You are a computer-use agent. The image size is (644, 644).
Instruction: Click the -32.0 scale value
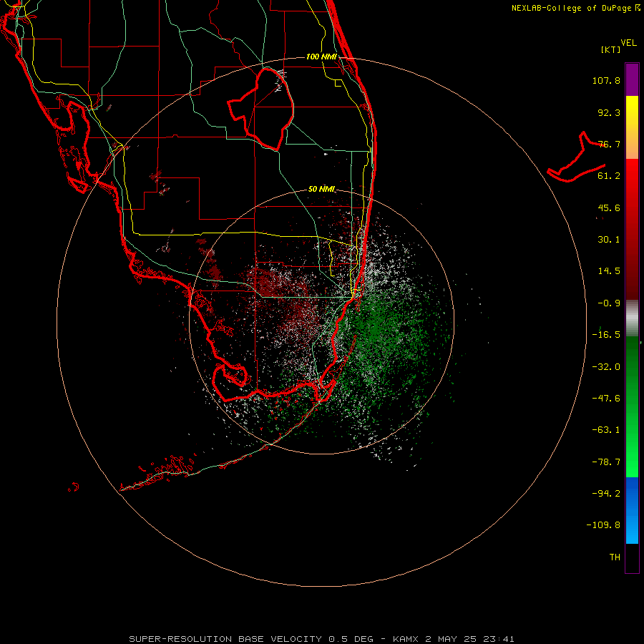click(606, 367)
